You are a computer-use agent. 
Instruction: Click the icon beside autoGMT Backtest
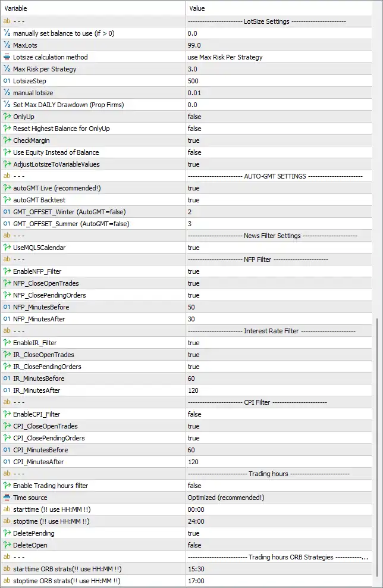(x=7, y=200)
